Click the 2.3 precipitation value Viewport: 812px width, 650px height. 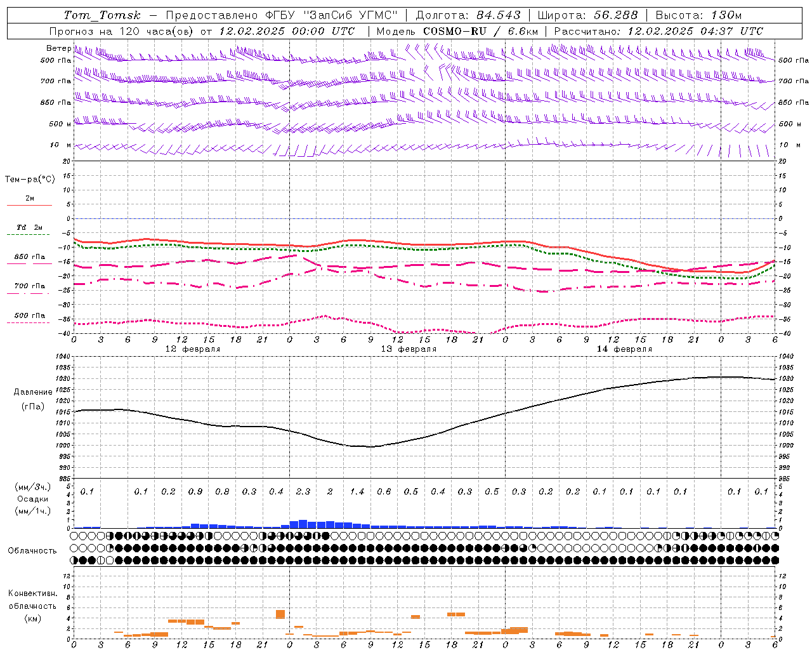303,491
